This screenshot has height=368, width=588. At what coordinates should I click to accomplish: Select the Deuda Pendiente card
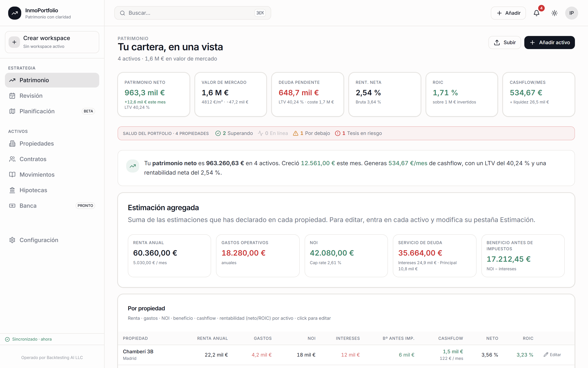coord(308,94)
